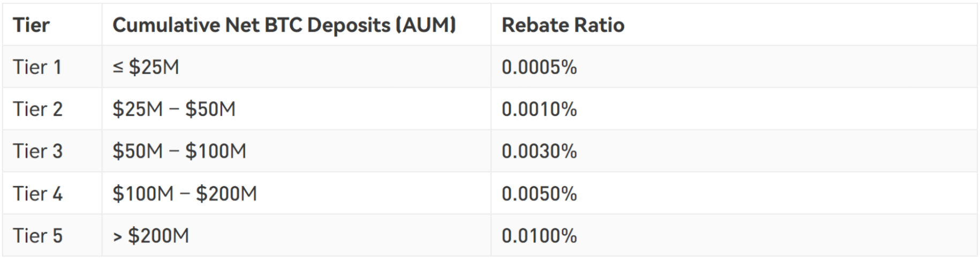Click the 0.0010% rebate value
The width and height of the screenshot is (980, 259).
point(539,109)
